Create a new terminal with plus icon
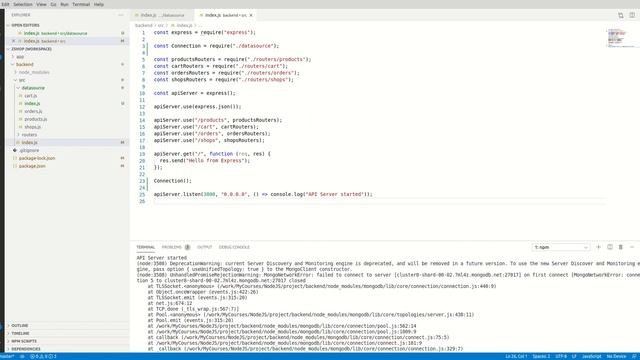 598,247
